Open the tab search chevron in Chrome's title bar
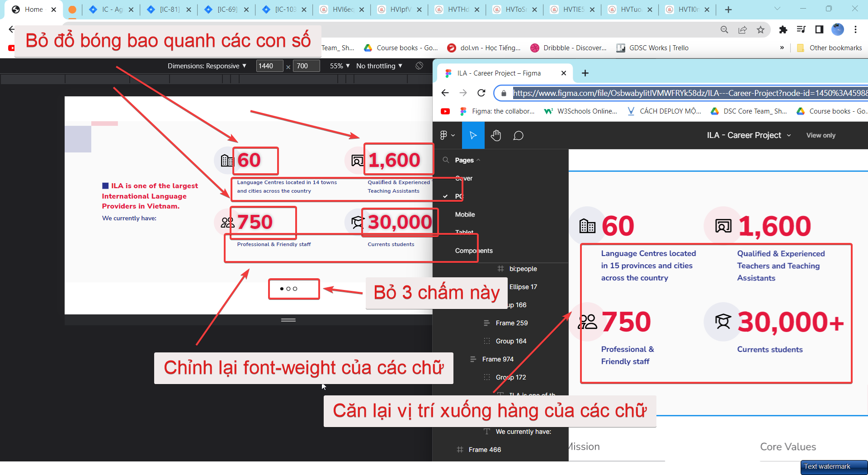Image resolution: width=868 pixels, height=475 pixels. (777, 9)
